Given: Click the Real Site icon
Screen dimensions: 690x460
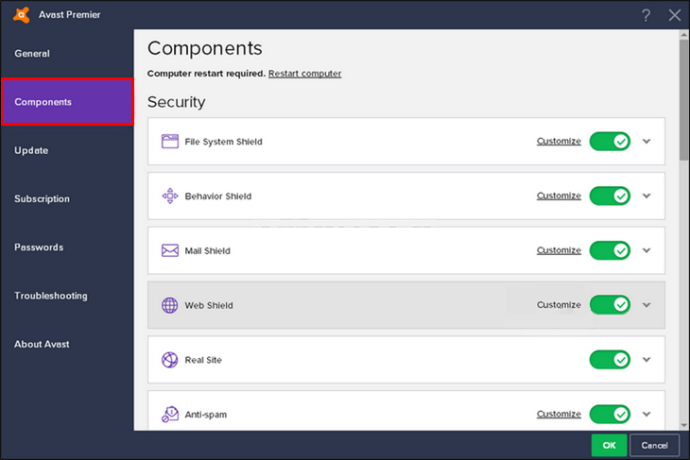Looking at the screenshot, I should point(170,360).
